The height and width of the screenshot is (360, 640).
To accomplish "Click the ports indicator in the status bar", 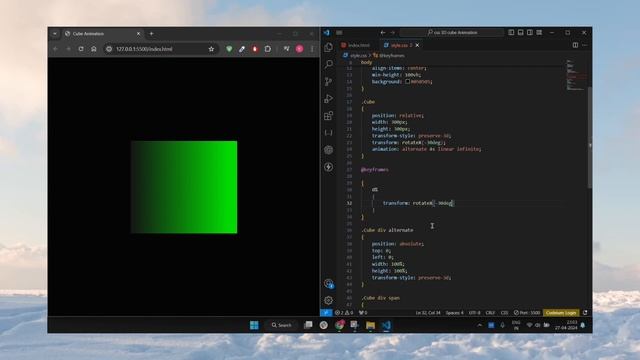I will (x=363, y=313).
